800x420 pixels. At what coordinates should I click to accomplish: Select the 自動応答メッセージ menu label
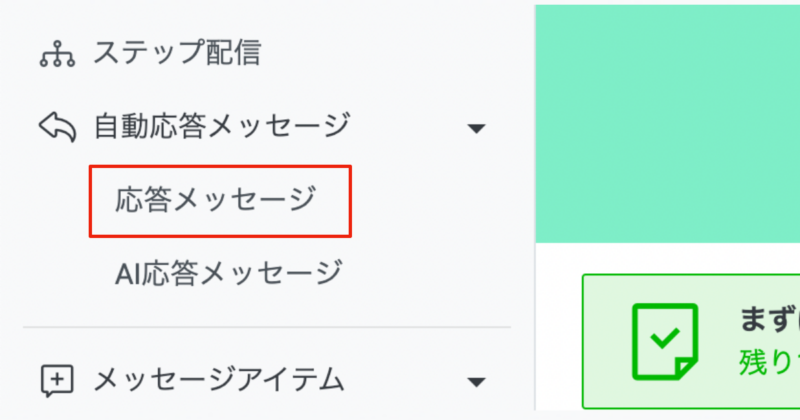click(222, 126)
